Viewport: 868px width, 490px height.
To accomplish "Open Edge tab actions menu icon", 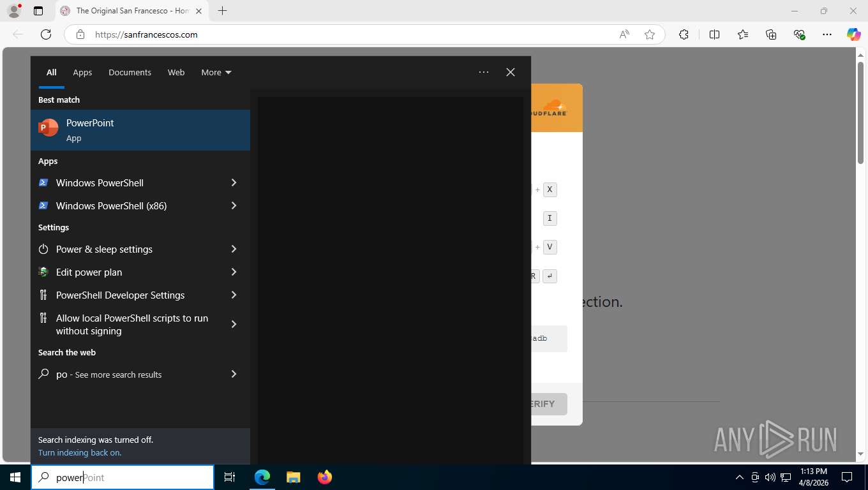I will coord(38,11).
